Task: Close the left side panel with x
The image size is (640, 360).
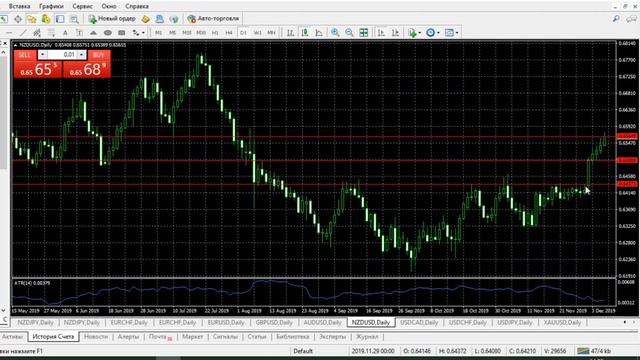Action: click(5, 43)
